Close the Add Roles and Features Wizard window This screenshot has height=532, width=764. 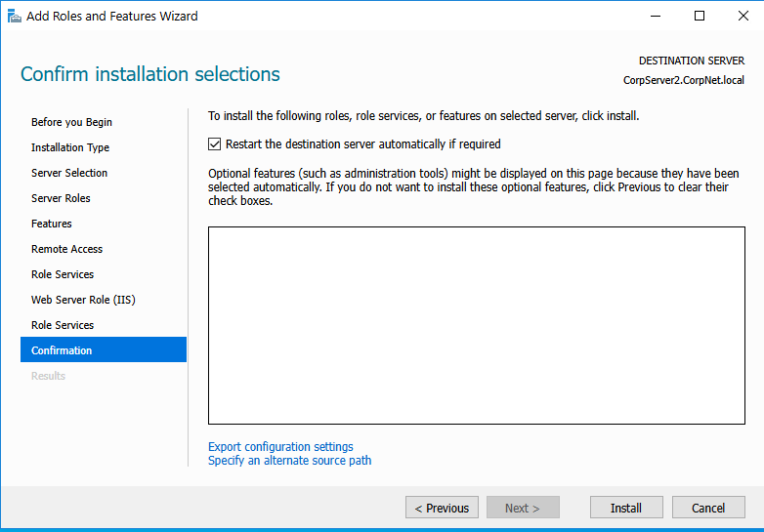[742, 16]
